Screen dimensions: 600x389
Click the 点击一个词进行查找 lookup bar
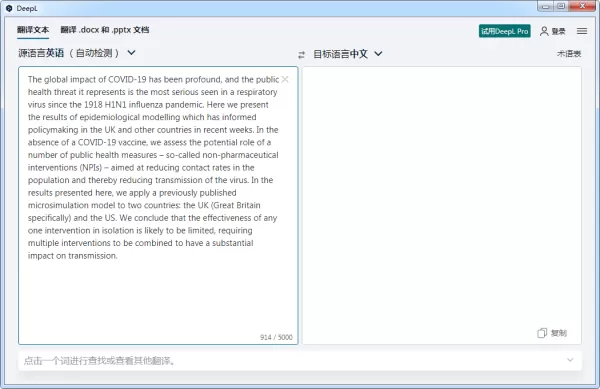click(300, 361)
